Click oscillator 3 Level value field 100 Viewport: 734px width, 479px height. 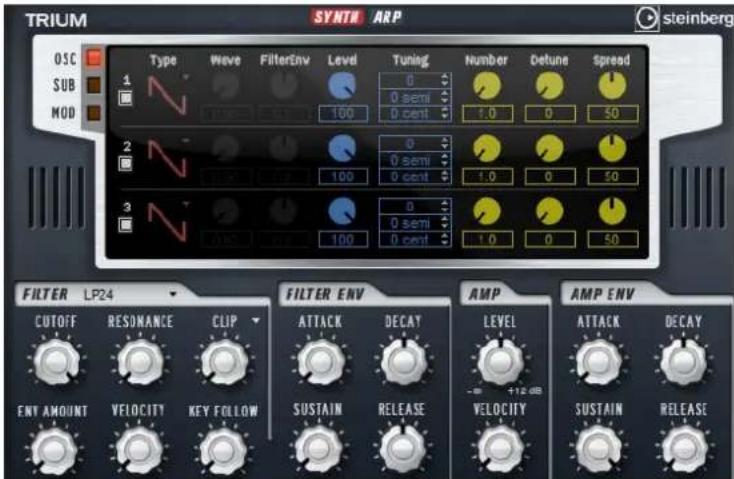click(x=343, y=240)
